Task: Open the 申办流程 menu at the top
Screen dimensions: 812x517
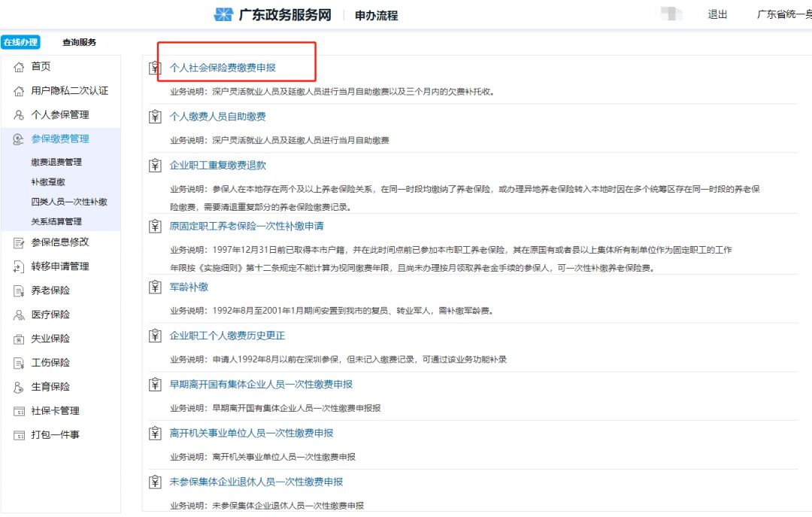Action: pyautogui.click(x=376, y=14)
